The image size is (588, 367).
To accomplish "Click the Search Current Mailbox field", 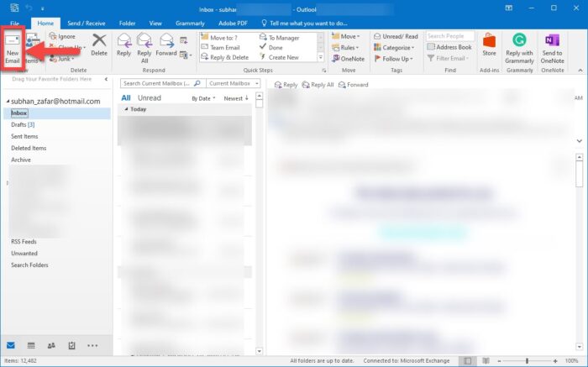I will point(163,83).
